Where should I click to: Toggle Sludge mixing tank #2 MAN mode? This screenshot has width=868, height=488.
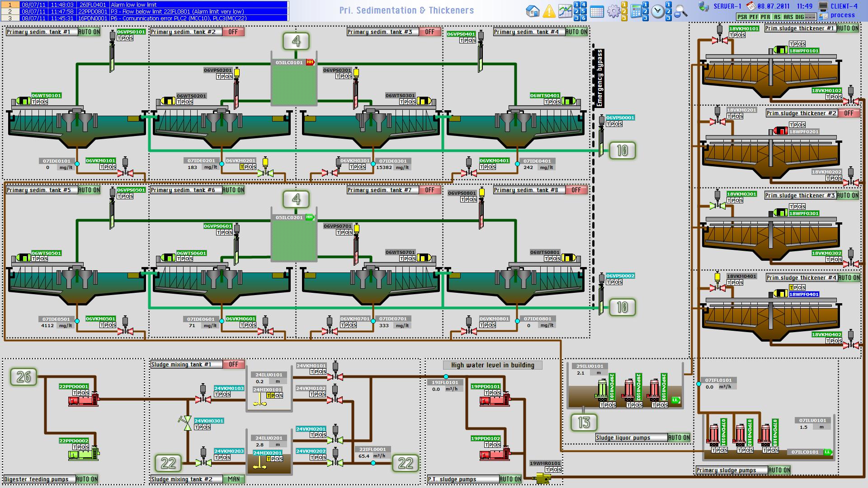(x=234, y=479)
